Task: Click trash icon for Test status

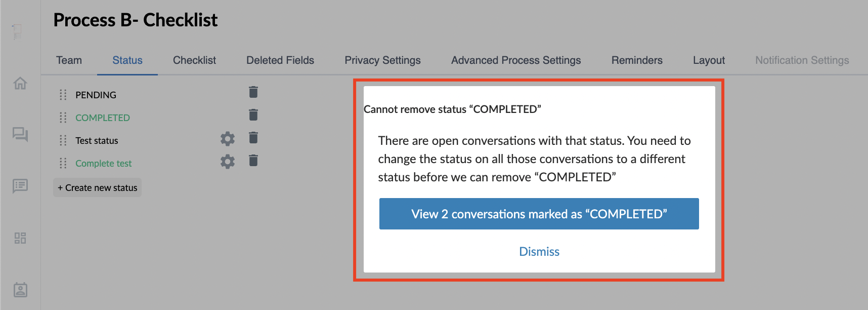Action: pos(253,138)
